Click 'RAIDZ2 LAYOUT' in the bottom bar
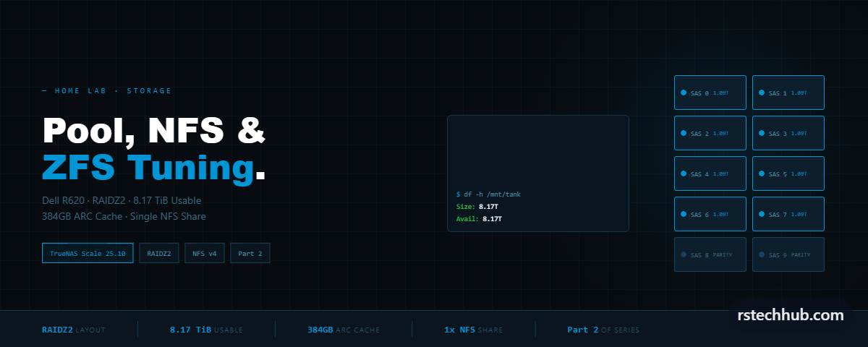 [x=74, y=330]
